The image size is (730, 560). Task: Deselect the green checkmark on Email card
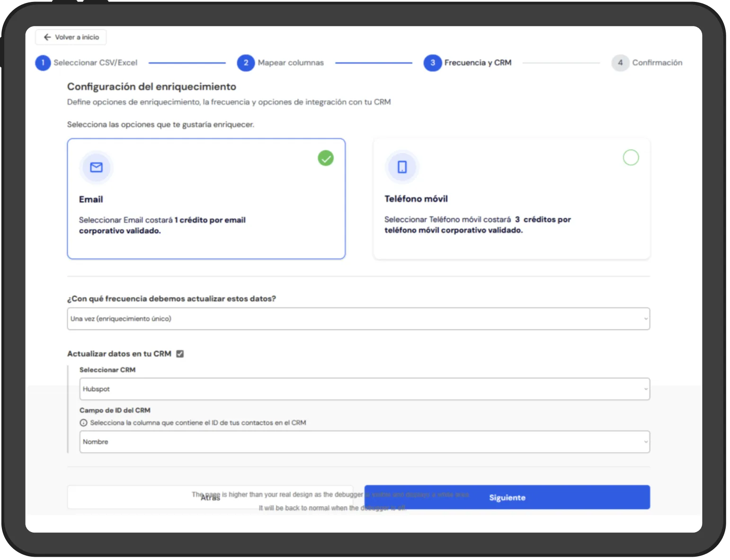point(326,158)
